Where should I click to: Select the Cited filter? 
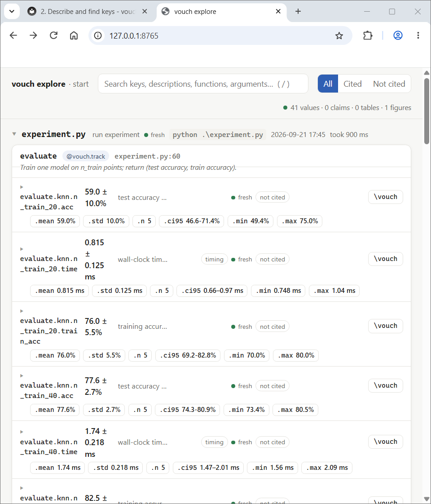[352, 84]
